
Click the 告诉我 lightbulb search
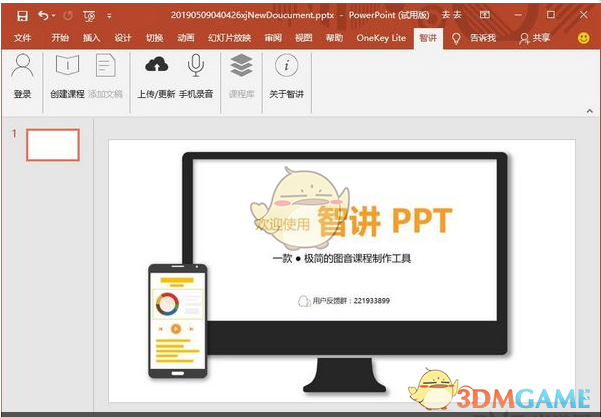[474, 38]
